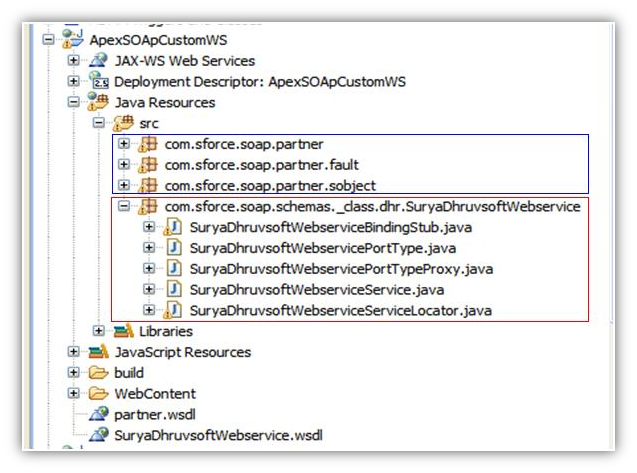
Task: Click the Deployment Descriptor 2.5 icon
Action: (99, 80)
